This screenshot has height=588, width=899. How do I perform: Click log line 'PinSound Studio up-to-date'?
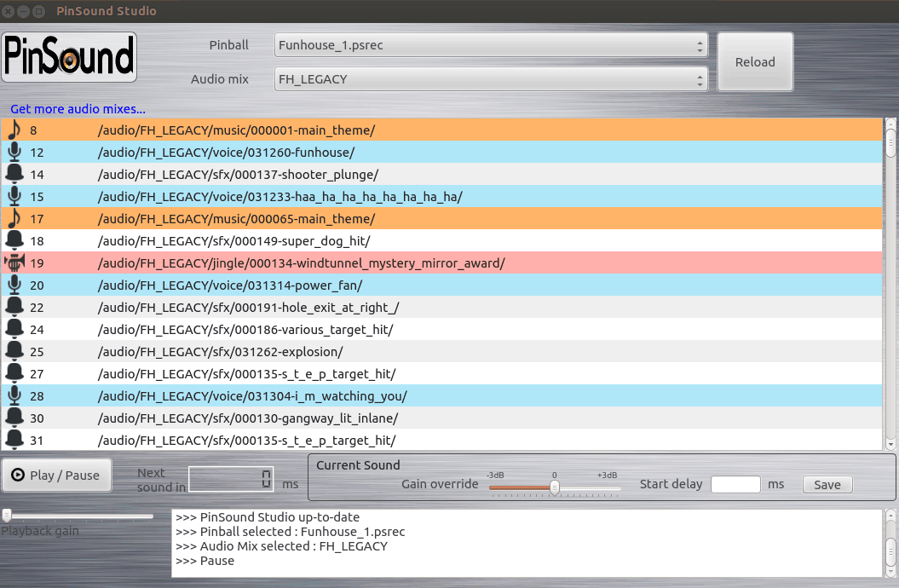[x=268, y=517]
